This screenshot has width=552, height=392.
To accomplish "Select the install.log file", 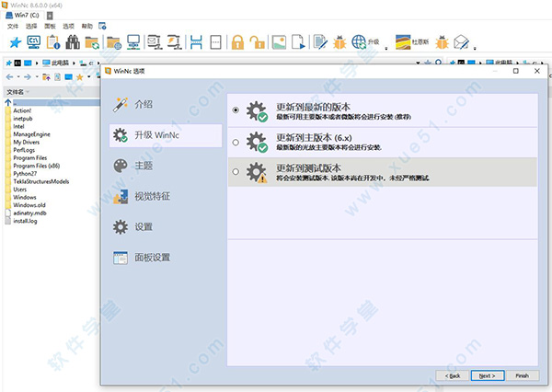I will (x=25, y=221).
